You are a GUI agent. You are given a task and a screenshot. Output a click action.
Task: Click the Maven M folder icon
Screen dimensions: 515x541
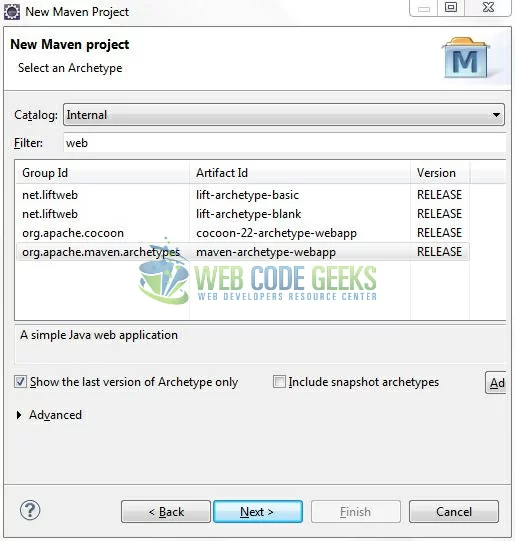pos(466,57)
